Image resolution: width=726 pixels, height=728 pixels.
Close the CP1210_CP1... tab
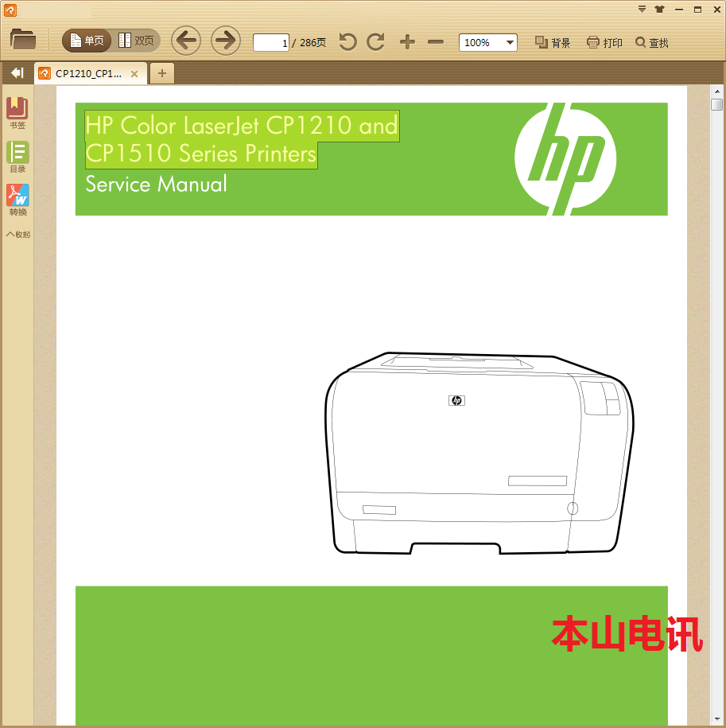pos(134,74)
